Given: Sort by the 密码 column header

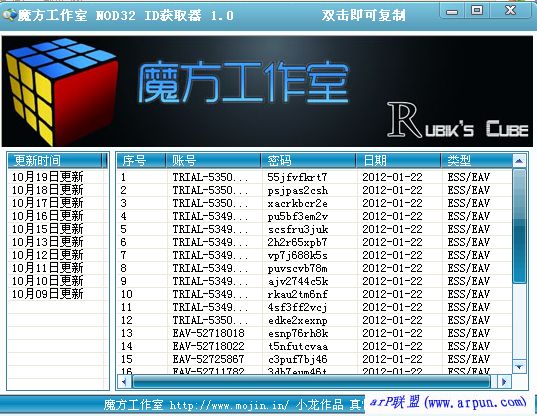Looking at the screenshot, I should [x=309, y=160].
